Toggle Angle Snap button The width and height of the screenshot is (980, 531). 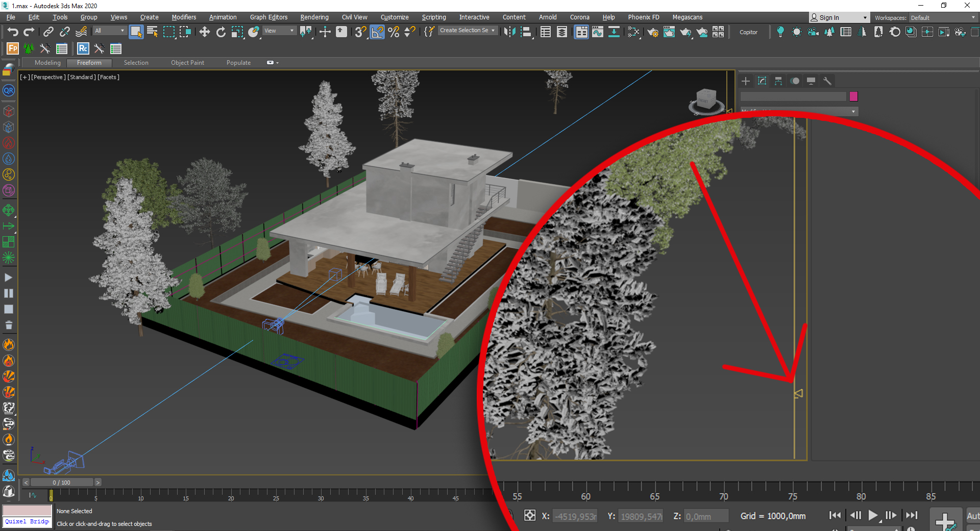(377, 32)
